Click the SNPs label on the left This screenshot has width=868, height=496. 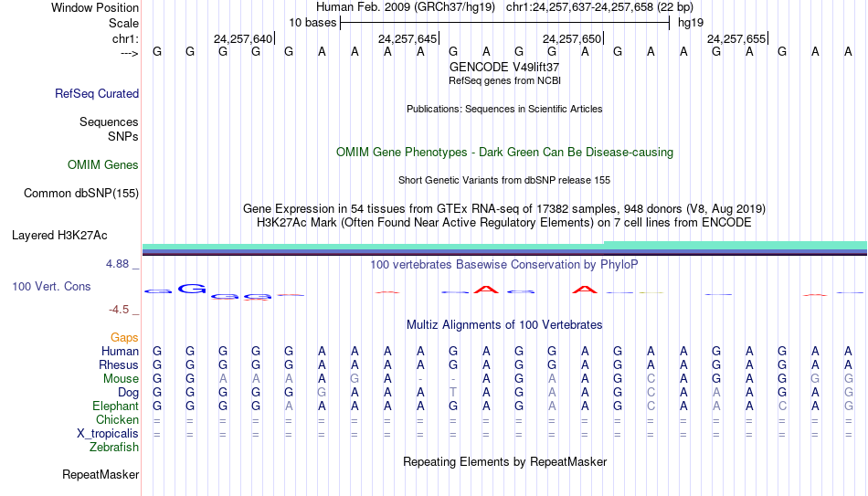(123, 136)
